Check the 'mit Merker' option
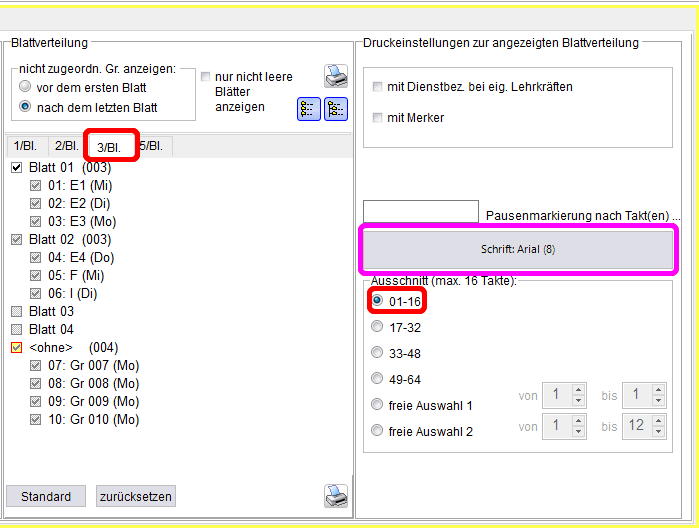This screenshot has height=528, width=699. [378, 118]
